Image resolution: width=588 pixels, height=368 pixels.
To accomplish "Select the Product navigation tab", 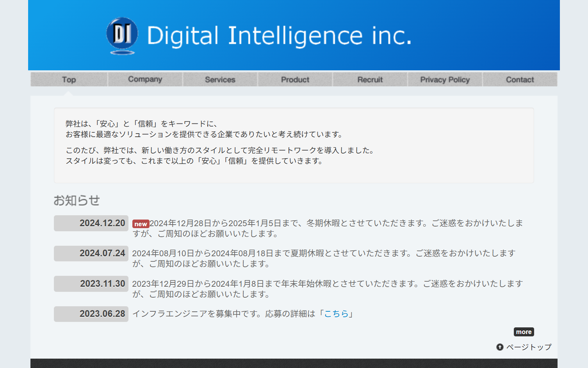I will click(295, 80).
